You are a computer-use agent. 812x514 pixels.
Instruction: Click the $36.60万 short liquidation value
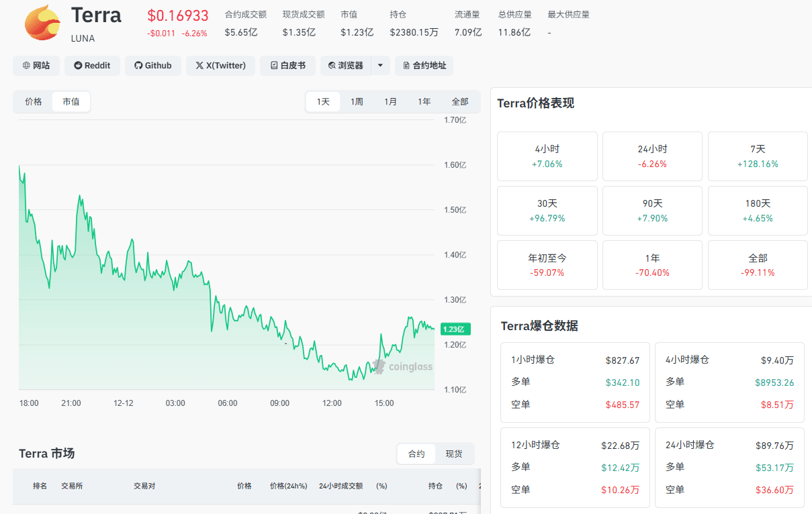774,490
